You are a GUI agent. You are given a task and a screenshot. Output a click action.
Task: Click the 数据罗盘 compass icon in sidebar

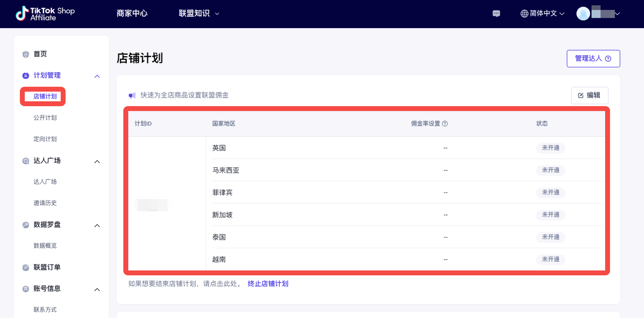coord(25,225)
